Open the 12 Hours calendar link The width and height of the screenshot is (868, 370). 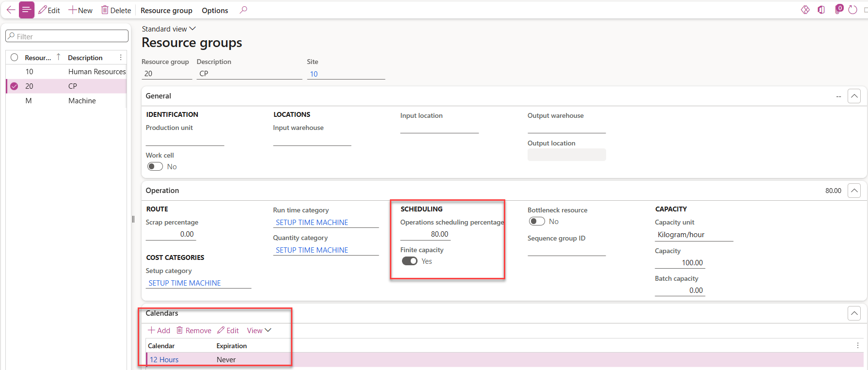[164, 359]
